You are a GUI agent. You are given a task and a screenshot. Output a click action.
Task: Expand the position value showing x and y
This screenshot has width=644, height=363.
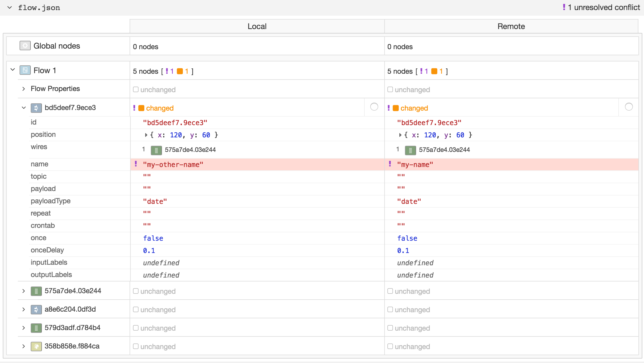coord(146,135)
